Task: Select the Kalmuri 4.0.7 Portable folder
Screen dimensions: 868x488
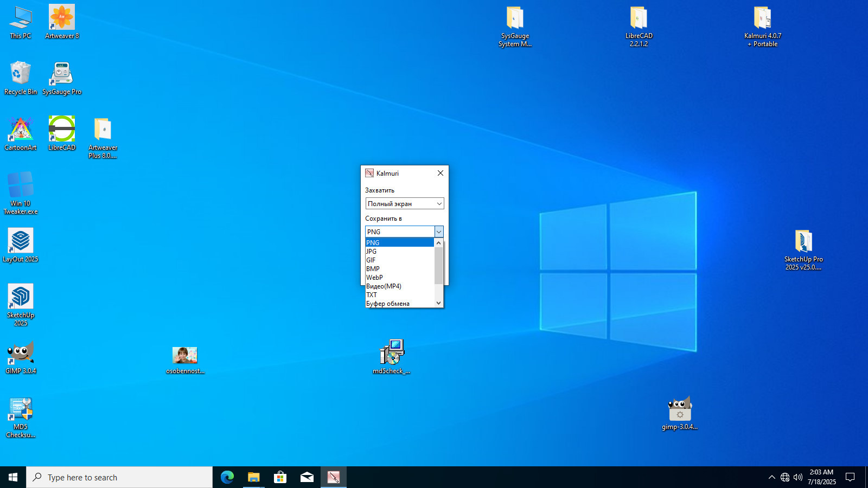Action: 763,27
